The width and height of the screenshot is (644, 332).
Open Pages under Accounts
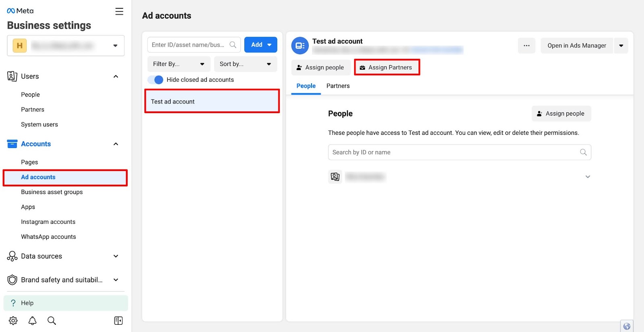coord(29,162)
